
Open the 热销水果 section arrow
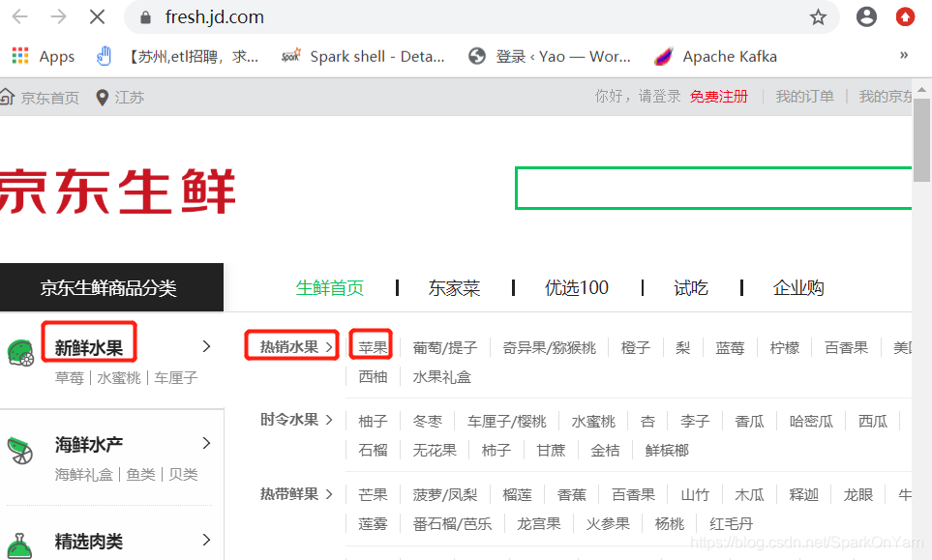coord(326,345)
